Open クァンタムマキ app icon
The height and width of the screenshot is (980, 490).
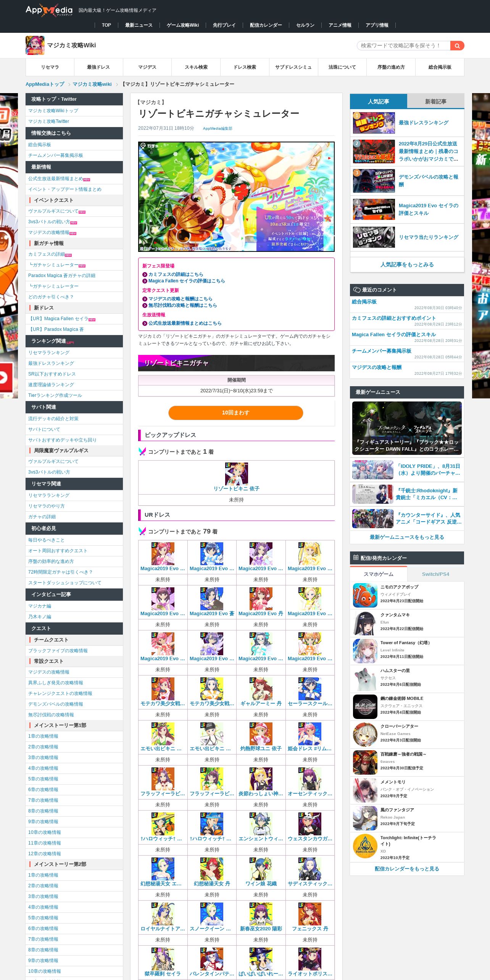(x=365, y=623)
